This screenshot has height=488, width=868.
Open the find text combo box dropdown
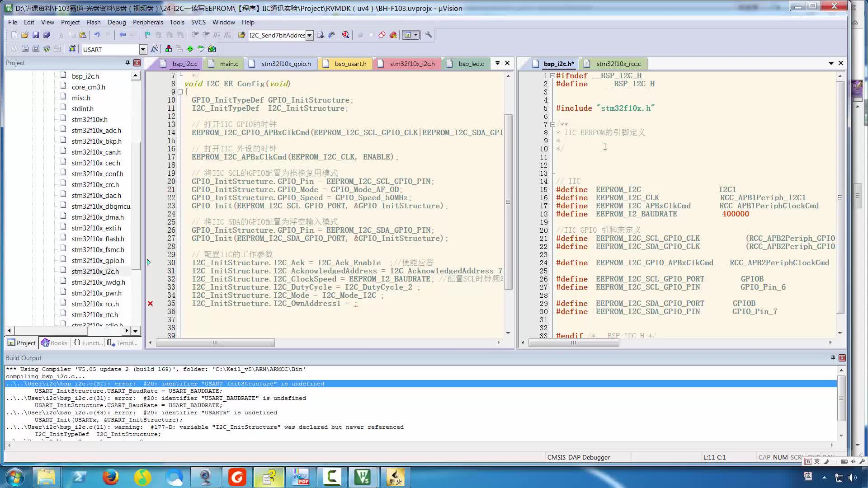point(309,35)
